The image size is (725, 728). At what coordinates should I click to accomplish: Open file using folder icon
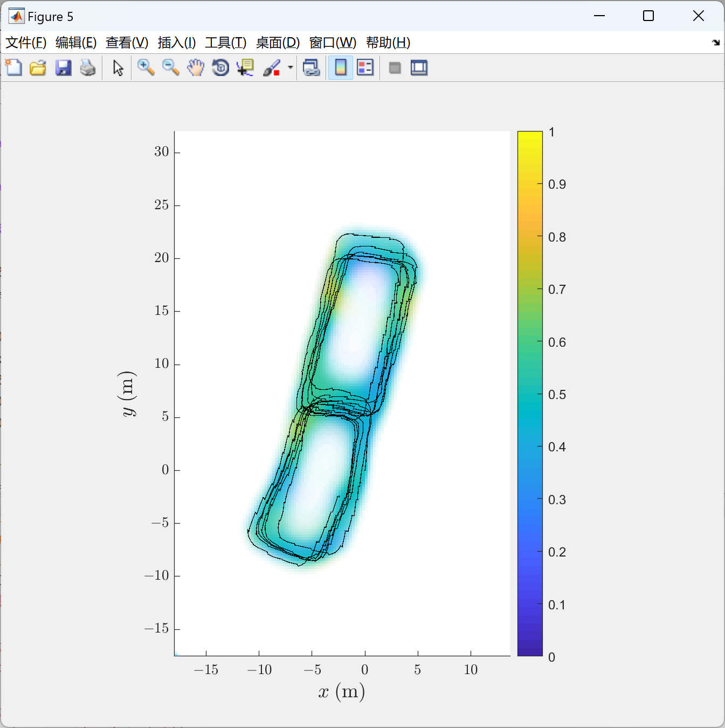coord(38,68)
